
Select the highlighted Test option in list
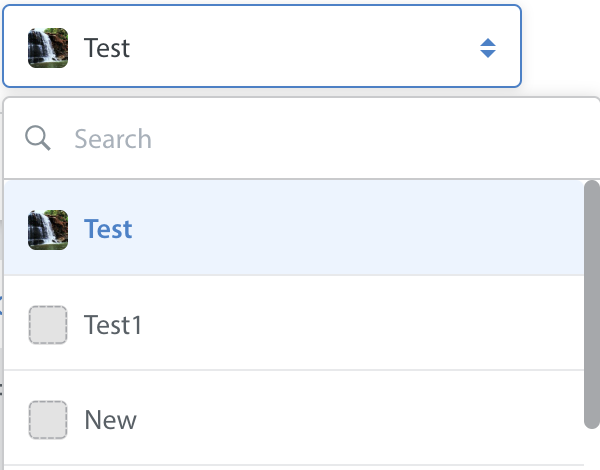click(294, 228)
